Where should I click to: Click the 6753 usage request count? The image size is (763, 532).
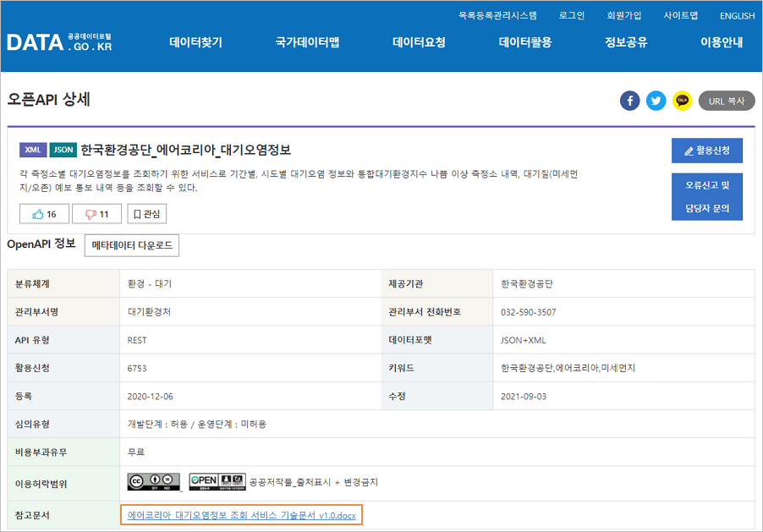pos(137,369)
